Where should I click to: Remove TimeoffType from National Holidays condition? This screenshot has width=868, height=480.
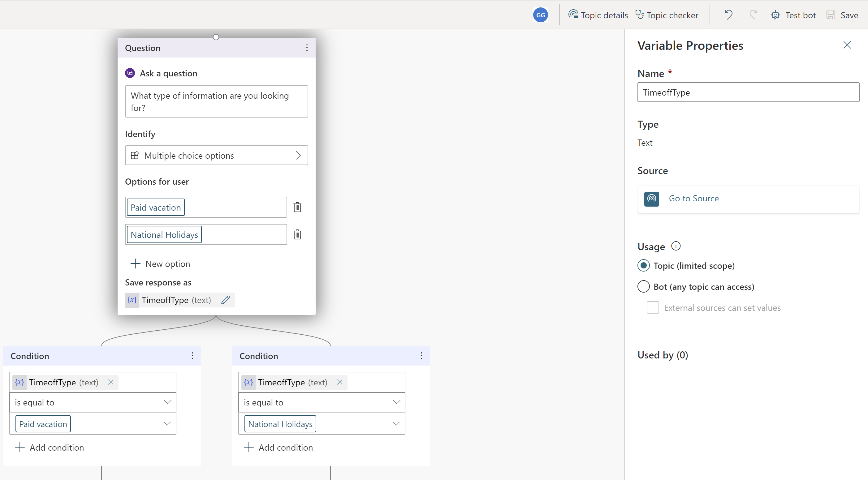[340, 382]
